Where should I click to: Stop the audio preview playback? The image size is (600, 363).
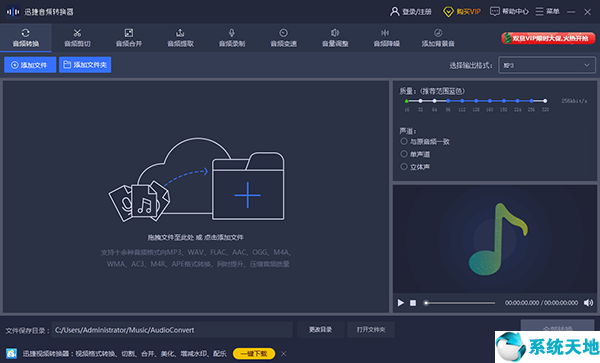coord(413,303)
